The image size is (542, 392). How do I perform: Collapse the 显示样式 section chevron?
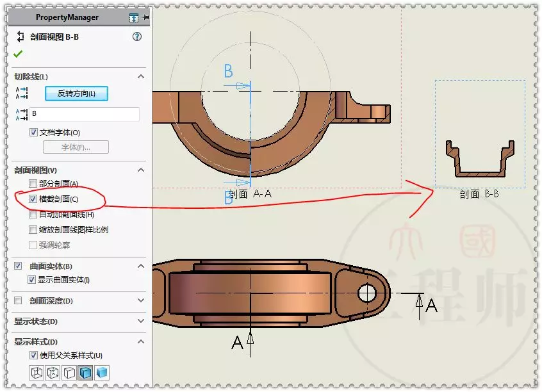[141, 341]
